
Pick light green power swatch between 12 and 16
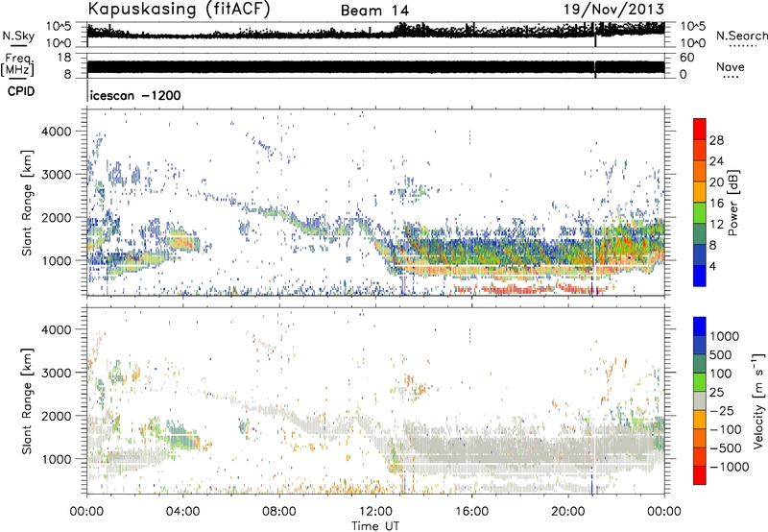[x=700, y=213]
